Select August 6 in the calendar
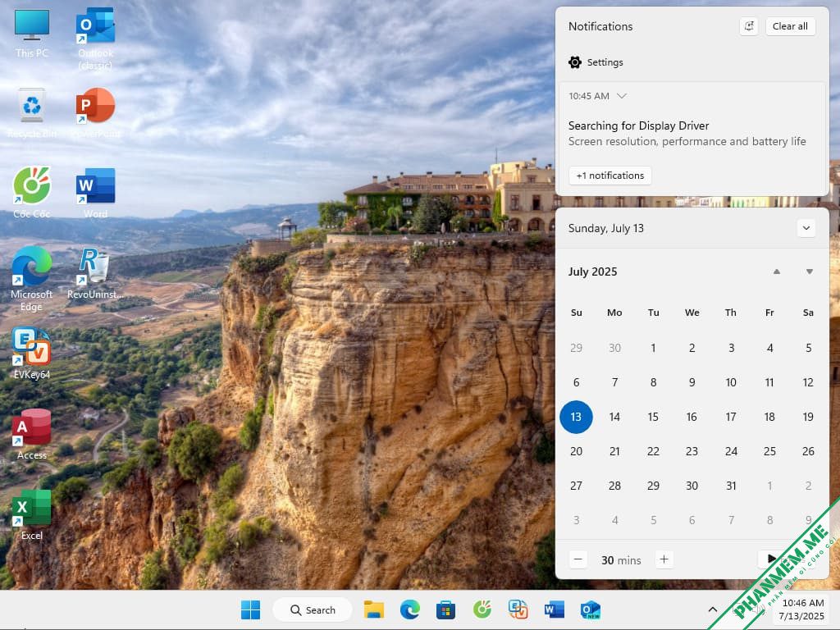This screenshot has width=840, height=630. pos(692,519)
